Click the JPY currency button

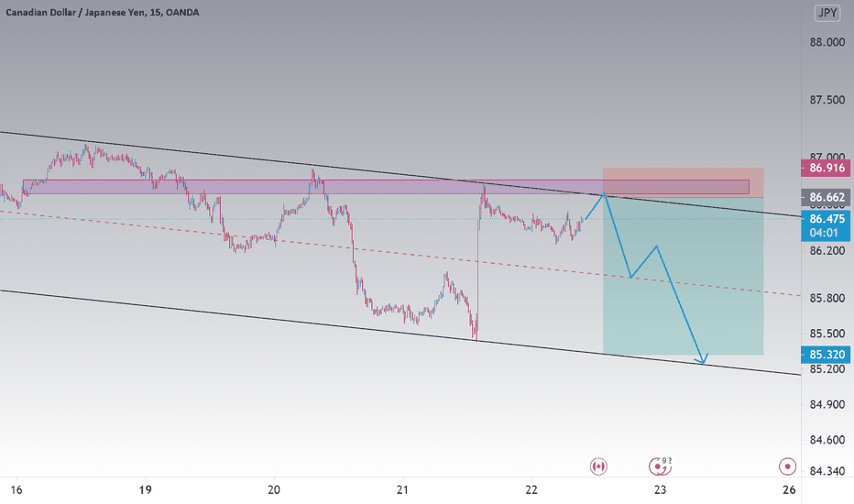click(827, 13)
